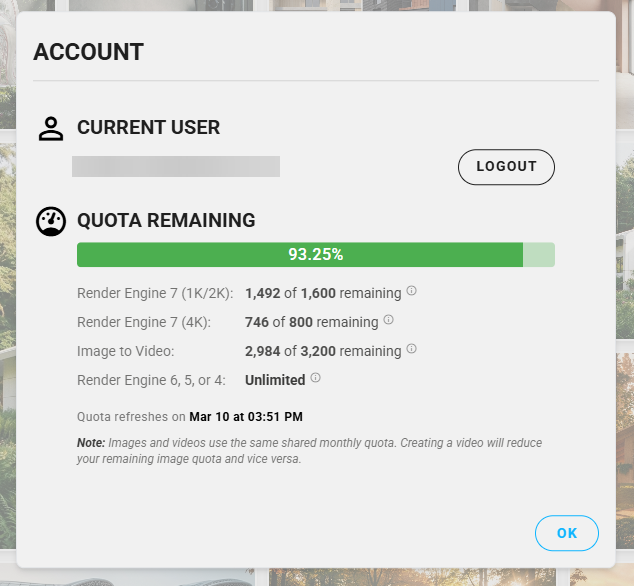Click the blurred current username field

[176, 166]
